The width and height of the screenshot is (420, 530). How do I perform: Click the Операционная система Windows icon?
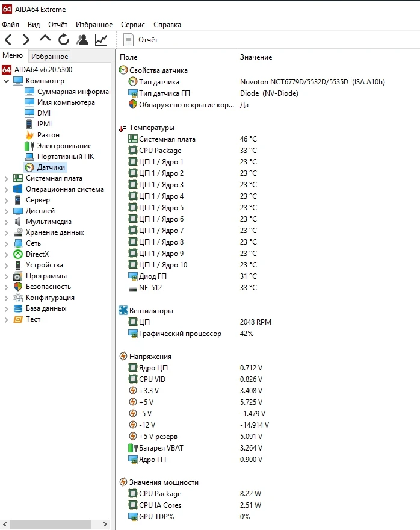18,189
